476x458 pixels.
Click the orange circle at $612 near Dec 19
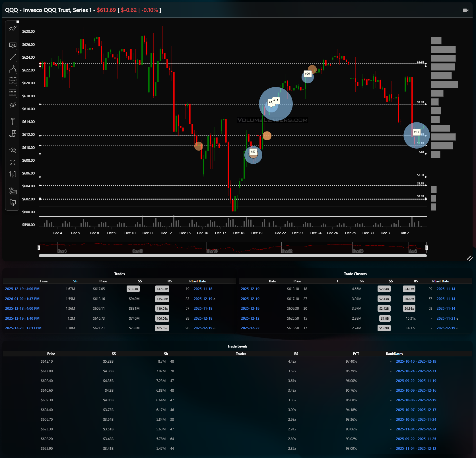point(267,136)
